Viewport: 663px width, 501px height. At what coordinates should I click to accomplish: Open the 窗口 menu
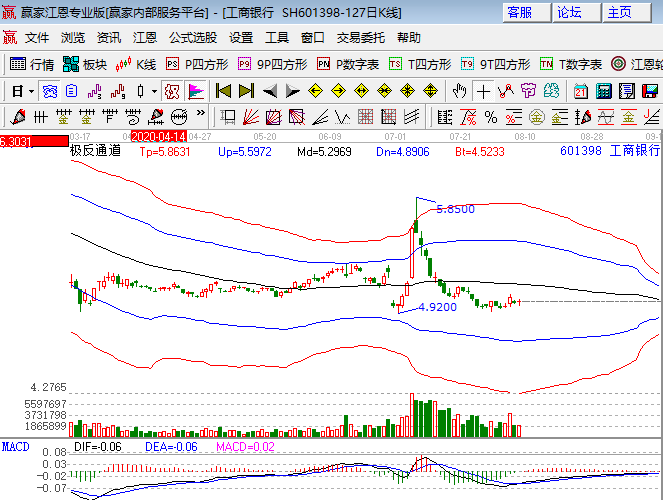click(313, 38)
